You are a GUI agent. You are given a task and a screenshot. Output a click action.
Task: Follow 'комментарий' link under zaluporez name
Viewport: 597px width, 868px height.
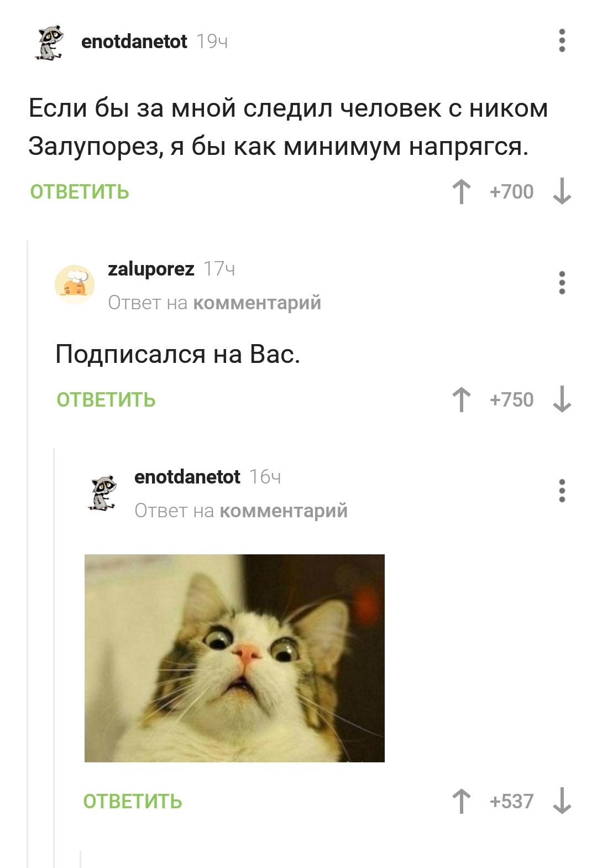click(258, 303)
